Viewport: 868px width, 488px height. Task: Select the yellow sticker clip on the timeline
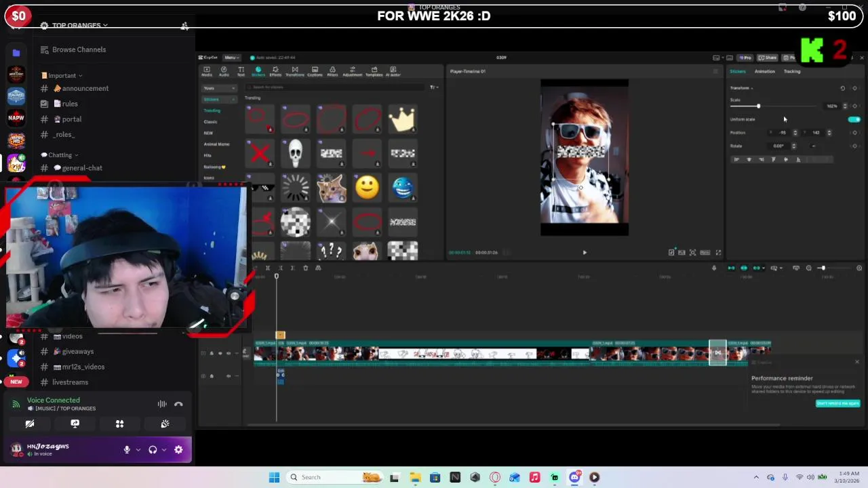280,335
